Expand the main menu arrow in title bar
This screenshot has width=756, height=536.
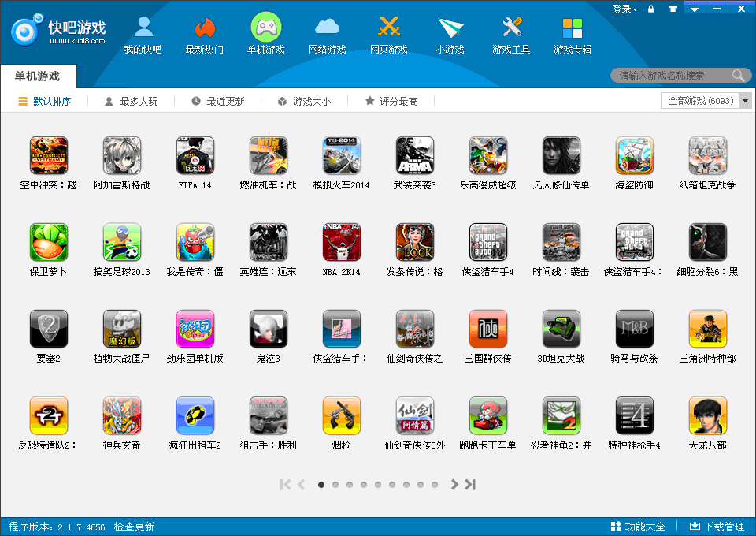[694, 9]
